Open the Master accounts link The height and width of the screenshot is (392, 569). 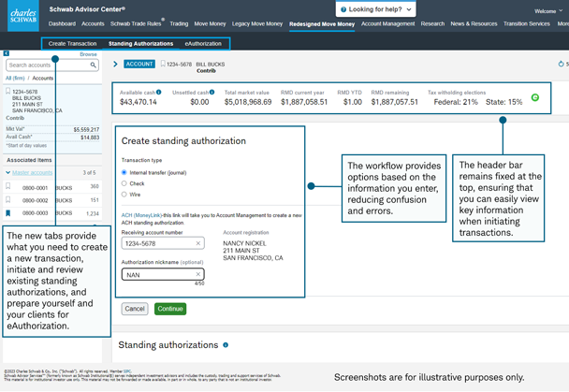[x=33, y=172]
